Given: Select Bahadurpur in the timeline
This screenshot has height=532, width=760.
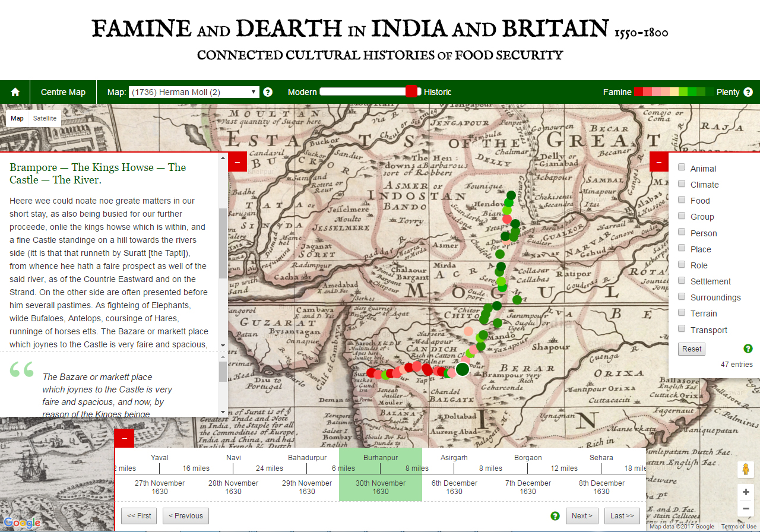Looking at the screenshot, I should tap(307, 458).
